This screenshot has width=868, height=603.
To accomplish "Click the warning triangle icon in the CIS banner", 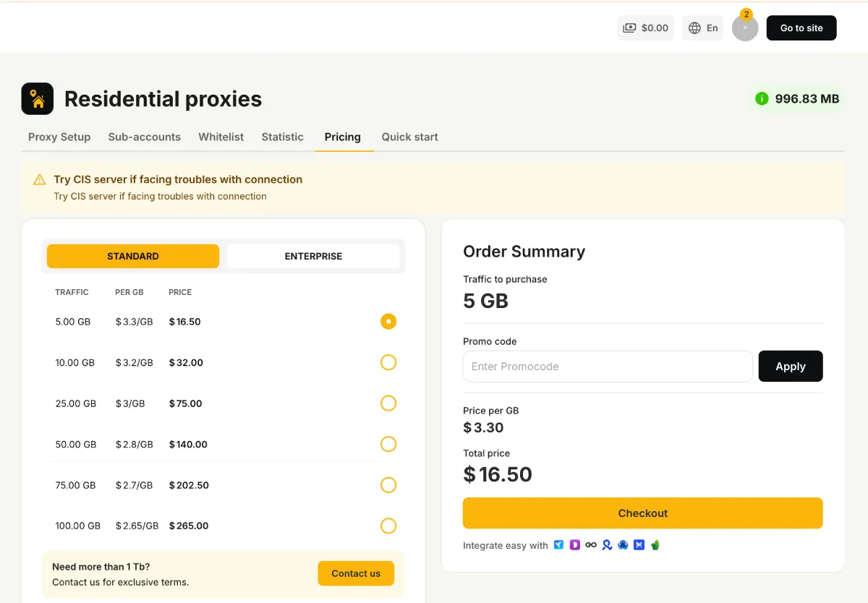I will pyautogui.click(x=40, y=179).
